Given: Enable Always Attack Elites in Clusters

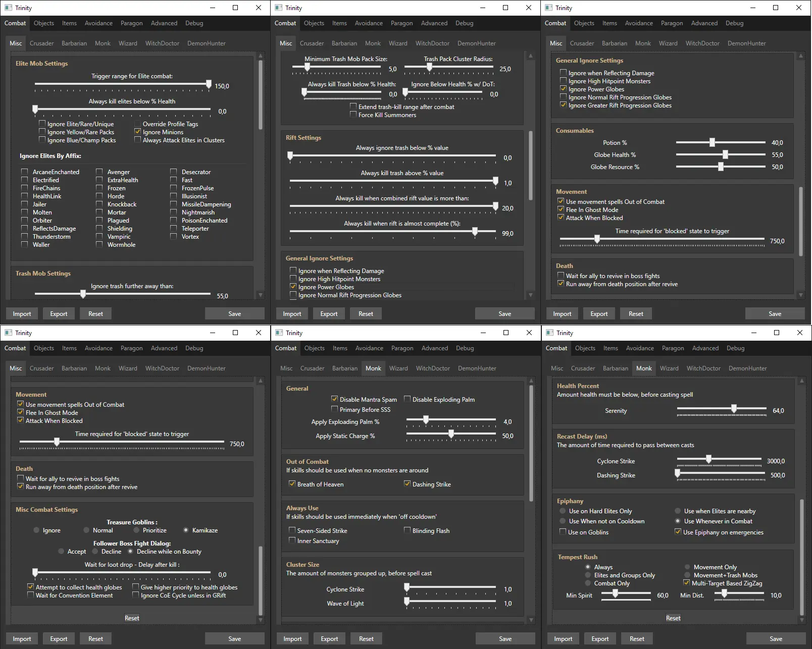Looking at the screenshot, I should tap(137, 140).
